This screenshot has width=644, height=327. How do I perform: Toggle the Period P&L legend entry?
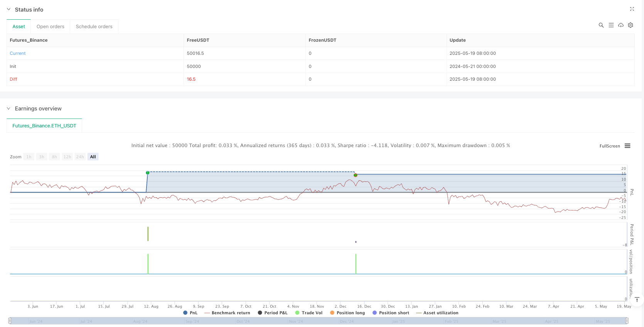[273, 313]
